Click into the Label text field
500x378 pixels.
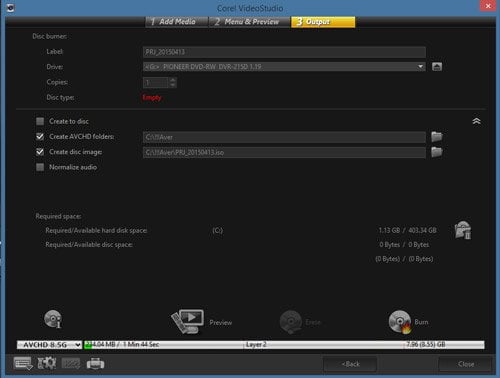coord(284,52)
